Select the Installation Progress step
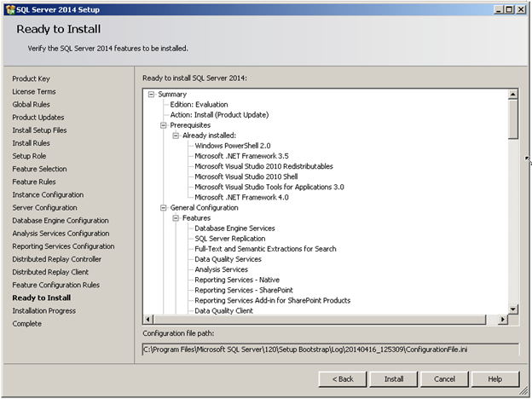 click(44, 311)
